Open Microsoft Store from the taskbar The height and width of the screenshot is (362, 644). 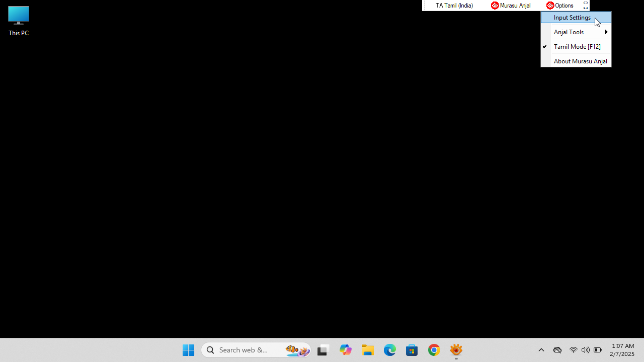pyautogui.click(x=412, y=350)
